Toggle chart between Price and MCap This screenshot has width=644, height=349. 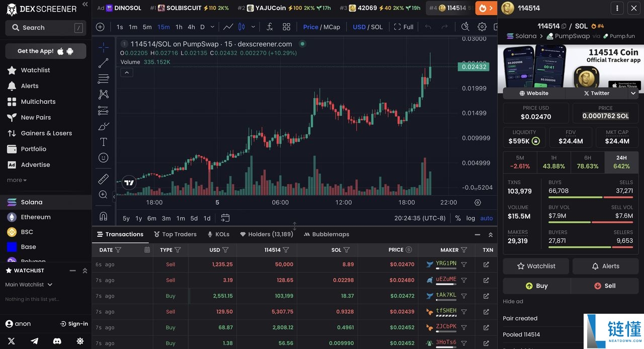321,27
